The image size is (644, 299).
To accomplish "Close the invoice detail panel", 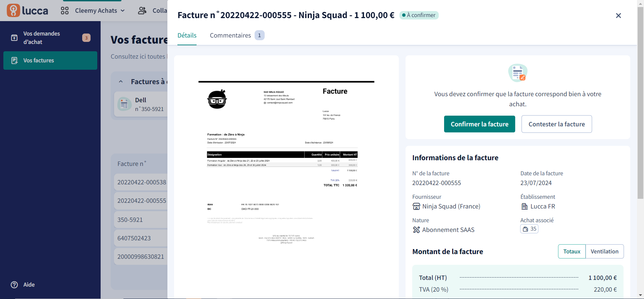I will tap(619, 15).
